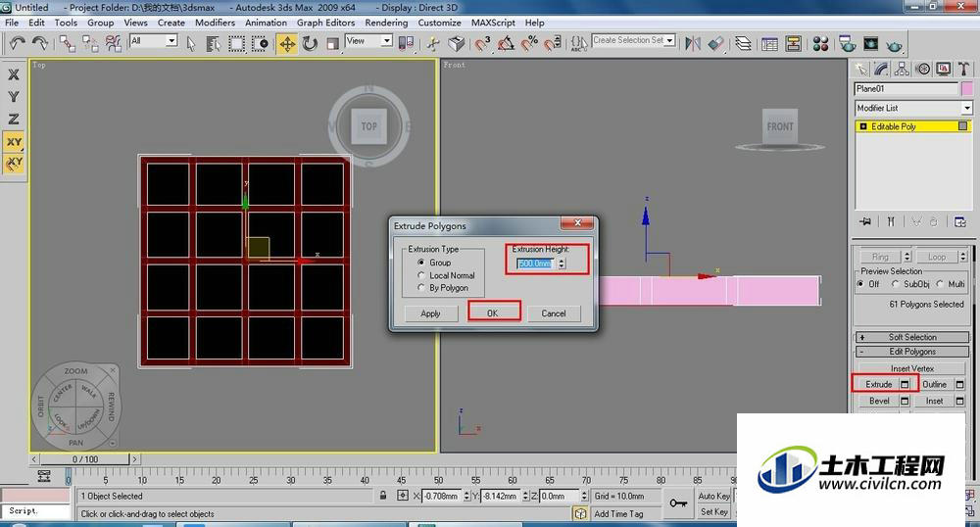The height and width of the screenshot is (527, 980).
Task: Open the Graph Editors menu
Action: (325, 23)
